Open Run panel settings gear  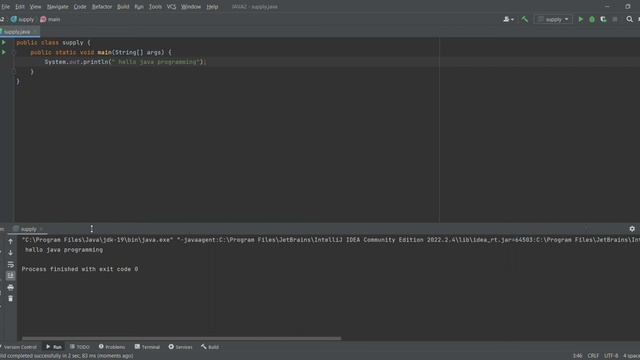[632, 229]
